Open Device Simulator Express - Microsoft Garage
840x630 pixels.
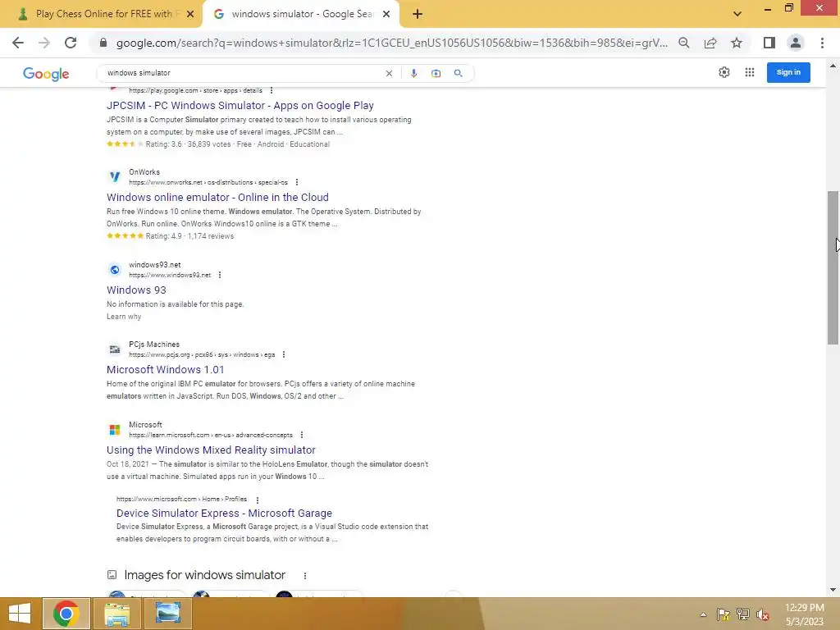point(224,514)
